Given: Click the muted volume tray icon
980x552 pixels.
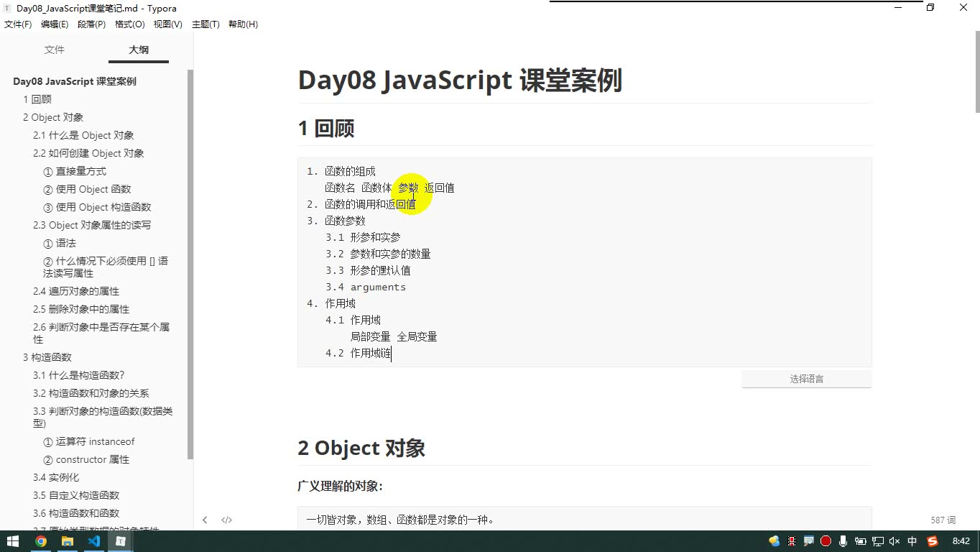Looking at the screenshot, I should [895, 541].
